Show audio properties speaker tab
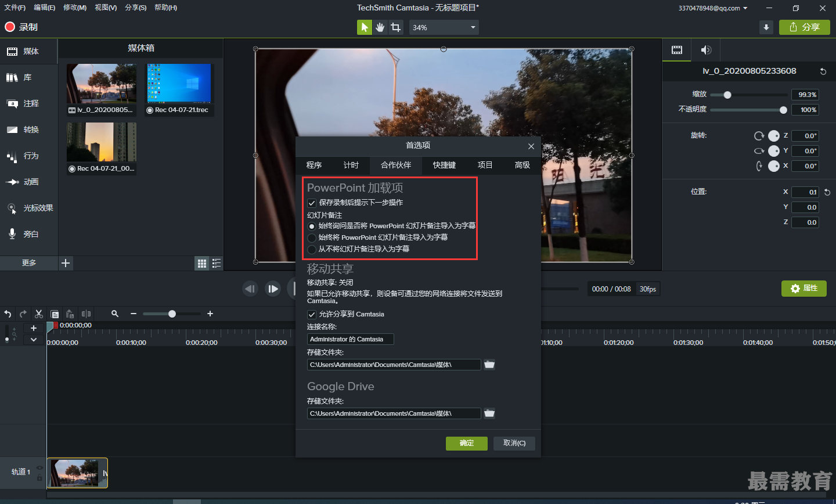This screenshot has width=836, height=504. pos(706,50)
